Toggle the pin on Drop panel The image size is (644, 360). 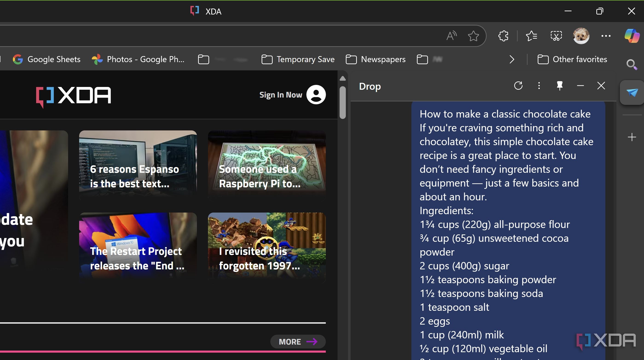point(560,86)
